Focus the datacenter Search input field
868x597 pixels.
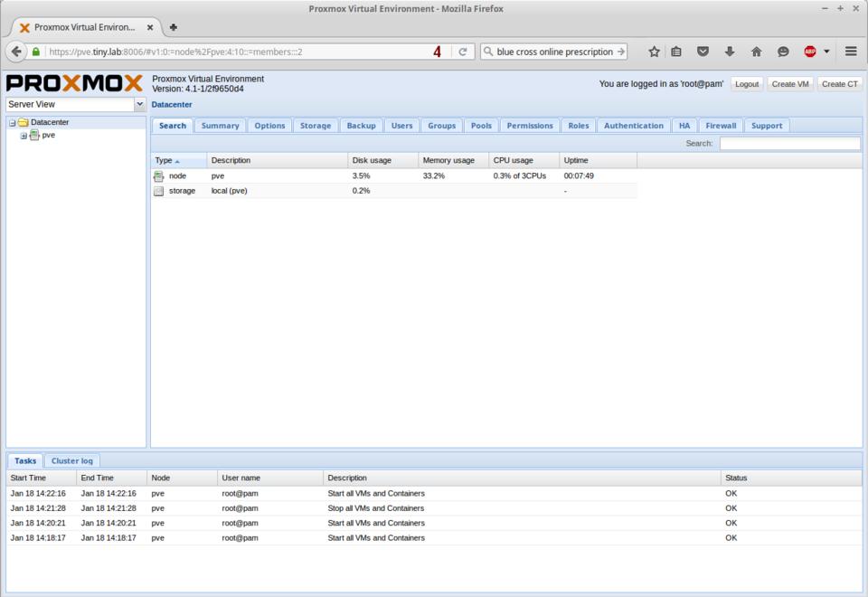789,143
